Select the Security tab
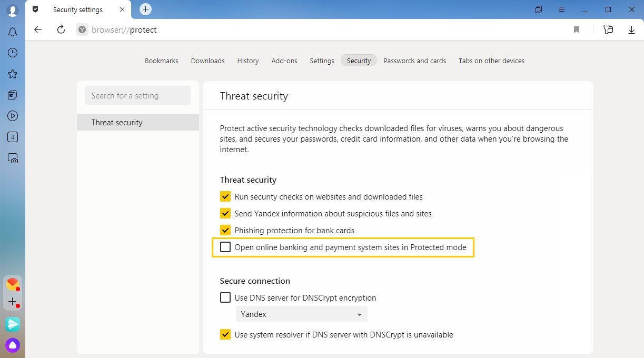 tap(359, 61)
